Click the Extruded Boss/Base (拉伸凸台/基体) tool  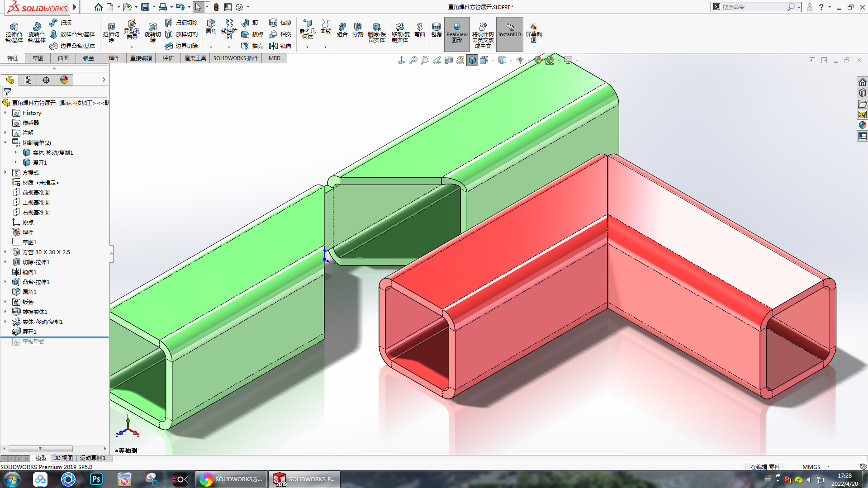14,33
